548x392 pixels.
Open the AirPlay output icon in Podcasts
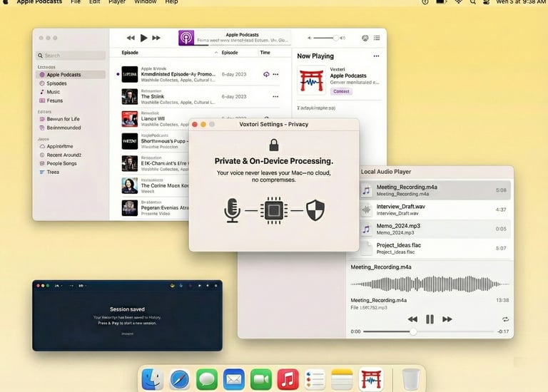(x=365, y=38)
